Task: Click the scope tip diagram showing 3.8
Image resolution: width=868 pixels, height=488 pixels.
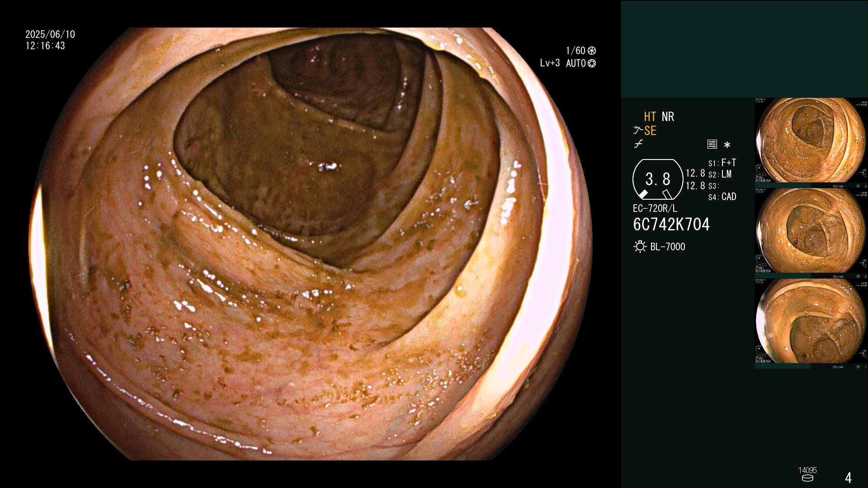Action: coord(658,179)
